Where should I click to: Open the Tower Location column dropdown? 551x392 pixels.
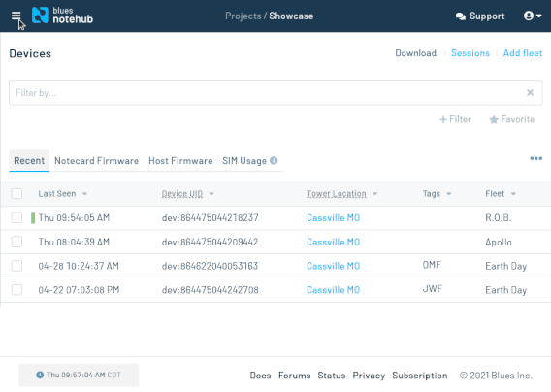pos(375,194)
